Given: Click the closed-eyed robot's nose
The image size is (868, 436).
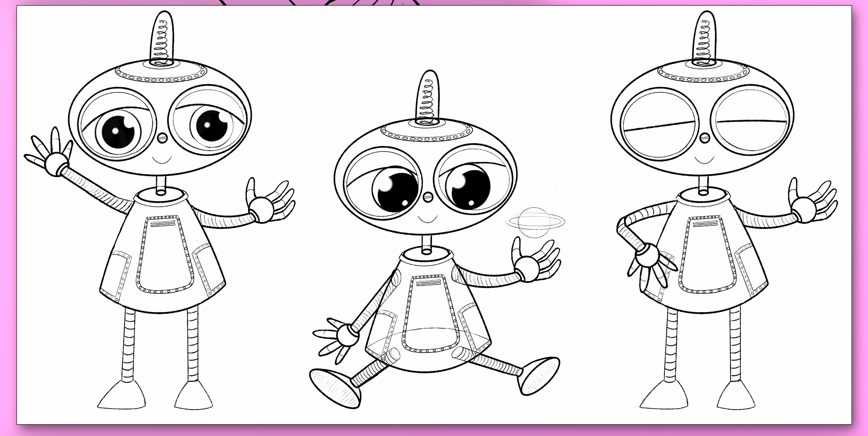Looking at the screenshot, I should (704, 138).
